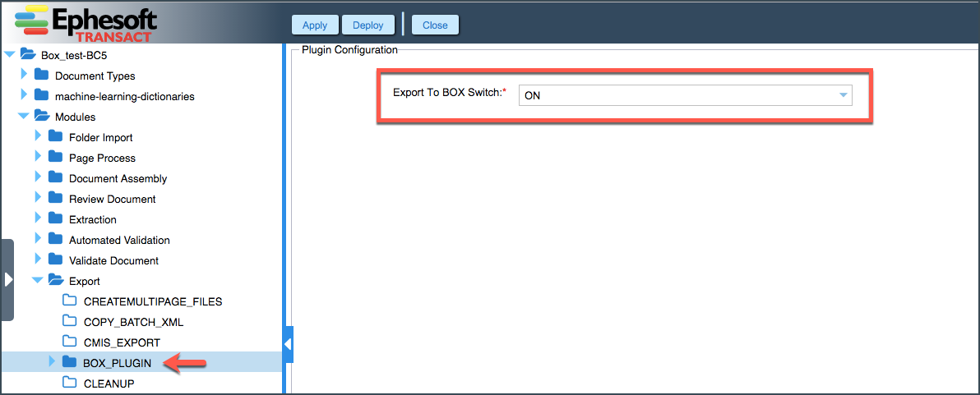Click the Close button in toolbar

[435, 25]
